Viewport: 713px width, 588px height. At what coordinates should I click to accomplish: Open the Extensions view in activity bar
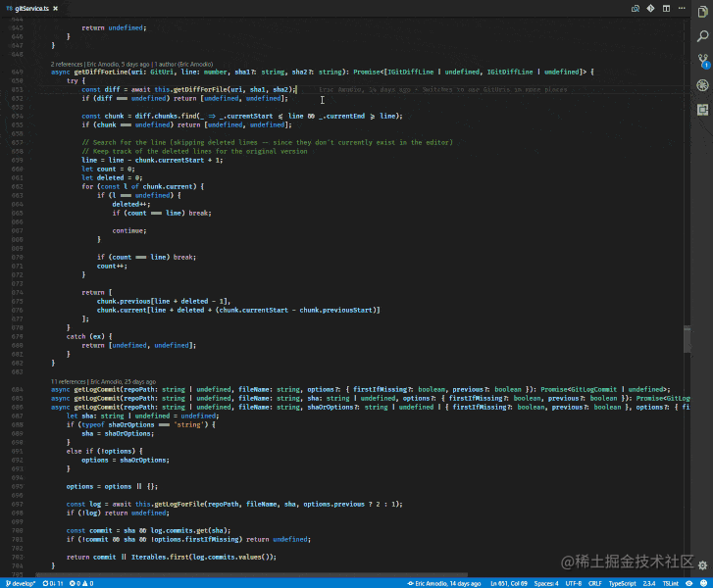click(x=702, y=110)
